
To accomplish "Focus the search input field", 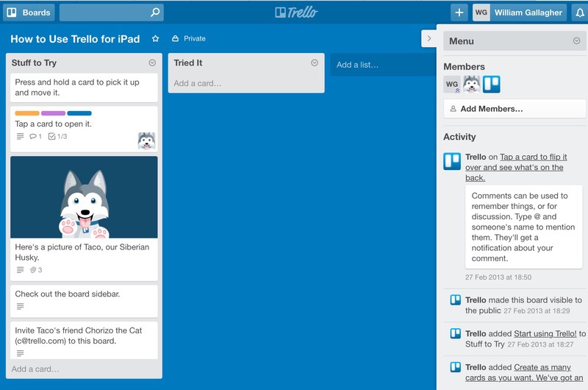I will coord(112,13).
